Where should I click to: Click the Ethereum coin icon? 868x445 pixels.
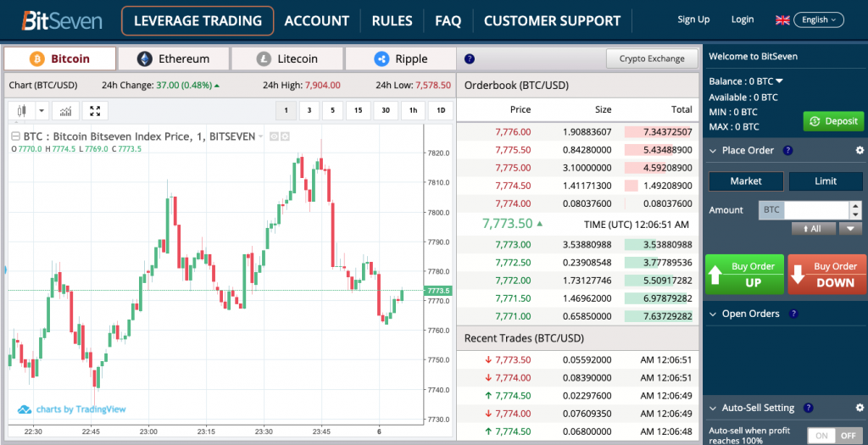coord(144,58)
